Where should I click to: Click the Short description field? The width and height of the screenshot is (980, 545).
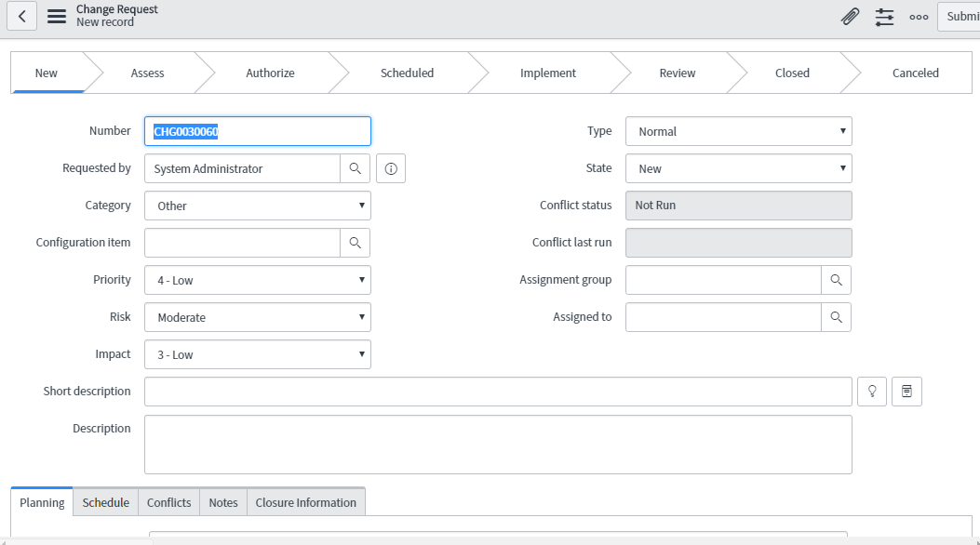pos(498,392)
